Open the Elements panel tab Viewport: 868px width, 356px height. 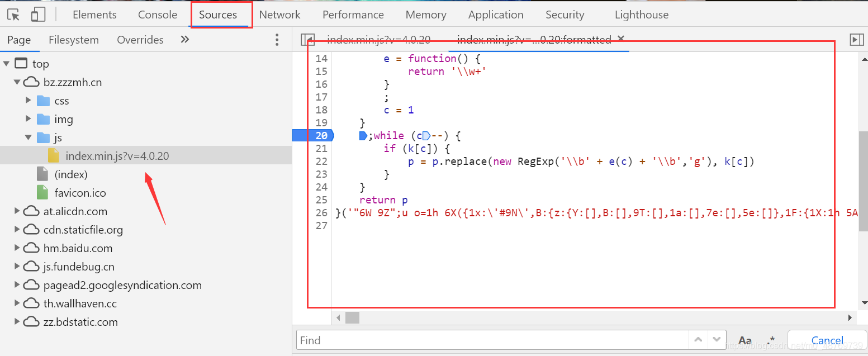pyautogui.click(x=94, y=15)
